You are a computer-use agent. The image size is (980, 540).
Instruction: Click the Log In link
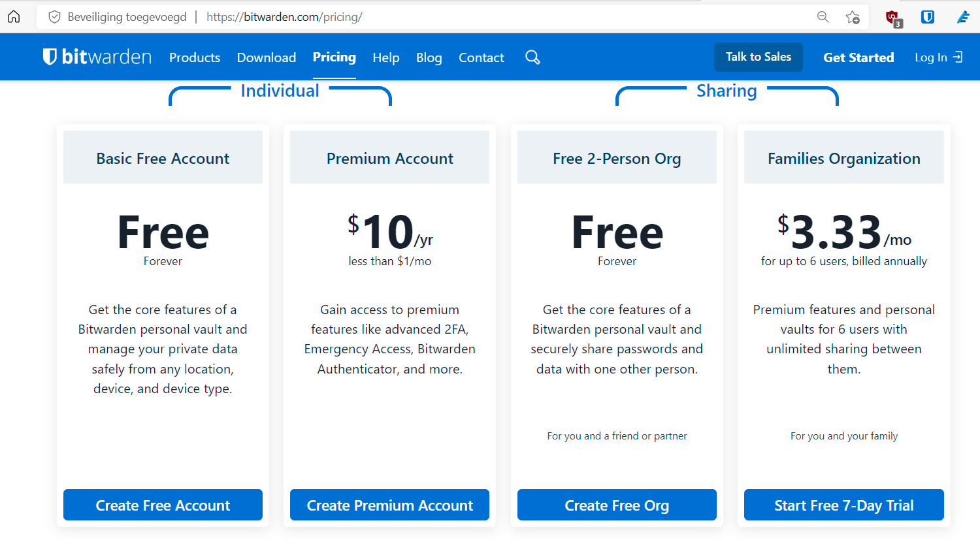pos(938,57)
